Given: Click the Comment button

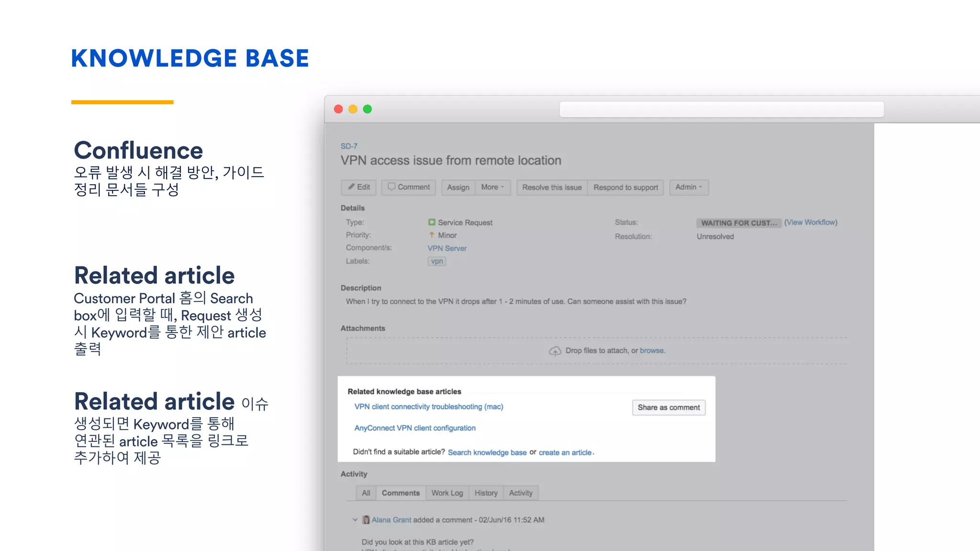Looking at the screenshot, I should [409, 187].
